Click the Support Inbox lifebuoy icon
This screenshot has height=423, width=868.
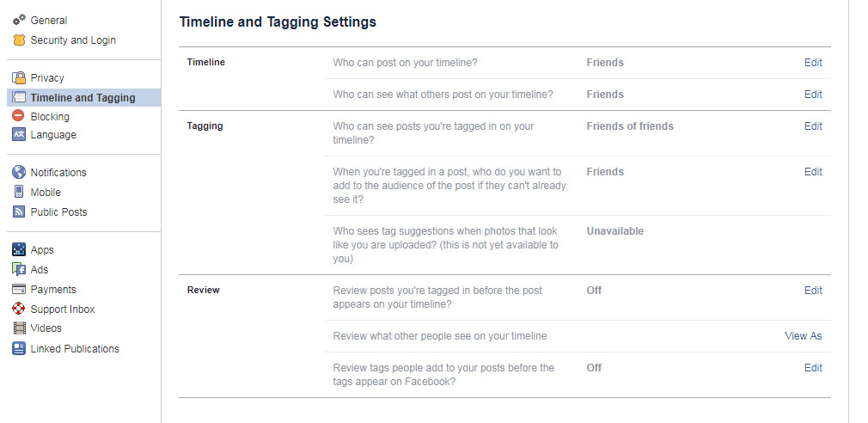pyautogui.click(x=19, y=309)
